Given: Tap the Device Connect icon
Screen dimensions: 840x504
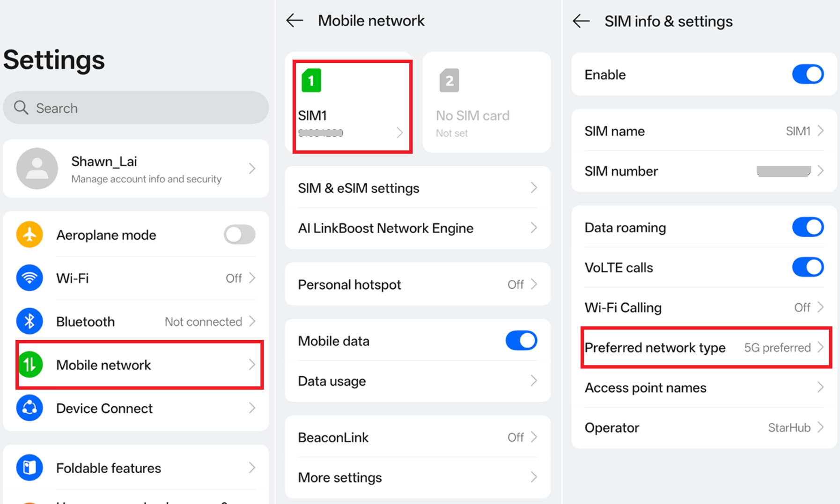Looking at the screenshot, I should 29,408.
